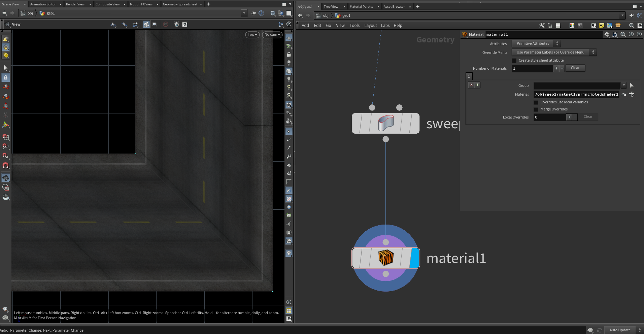
Task: Click the Material path input field
Action: pos(576,95)
